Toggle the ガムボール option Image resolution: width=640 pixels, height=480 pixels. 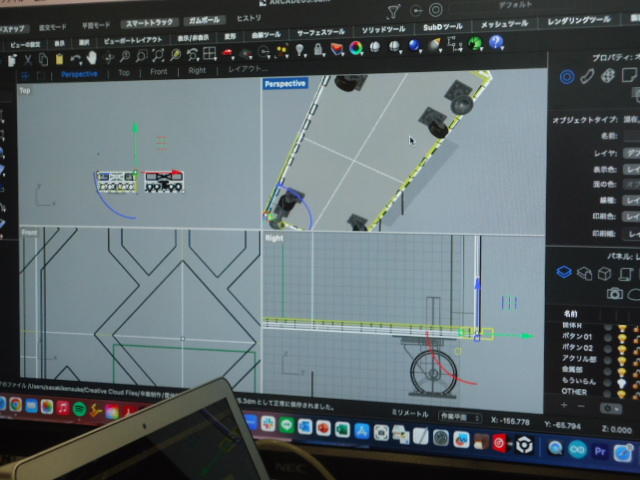coord(204,20)
